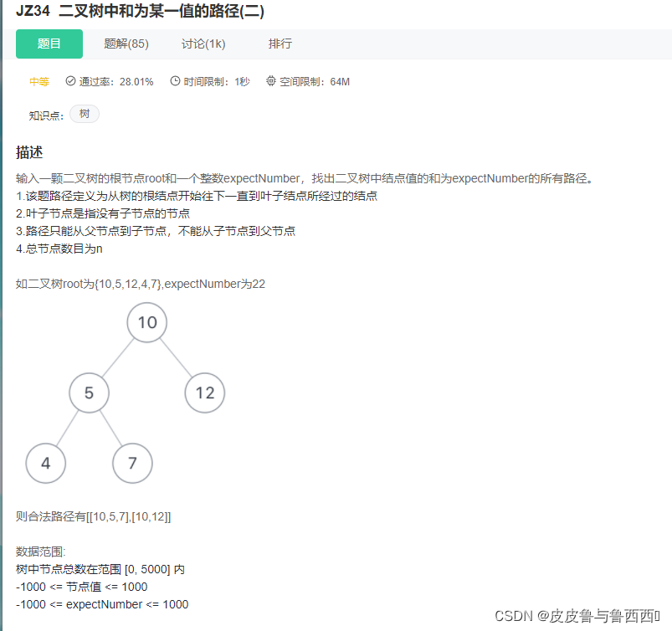The width and height of the screenshot is (672, 631).
Task: Click the 数据范围: label
Action: click(41, 551)
